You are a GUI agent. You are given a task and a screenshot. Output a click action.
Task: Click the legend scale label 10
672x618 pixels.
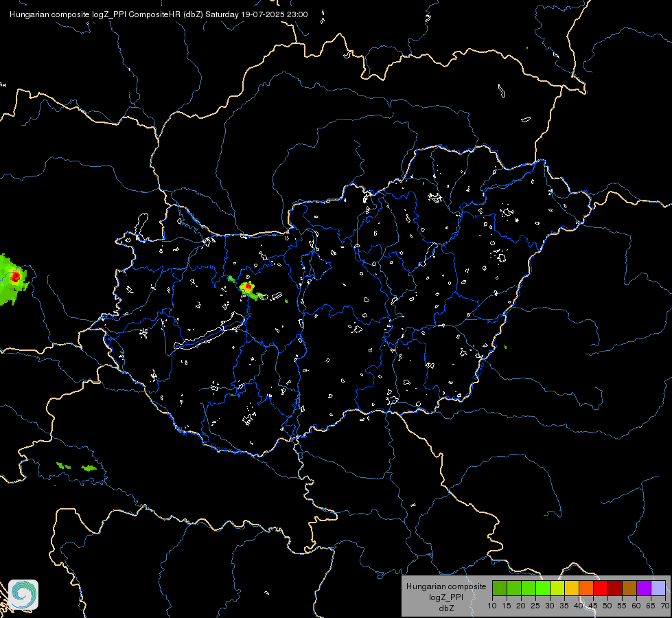[x=492, y=606]
